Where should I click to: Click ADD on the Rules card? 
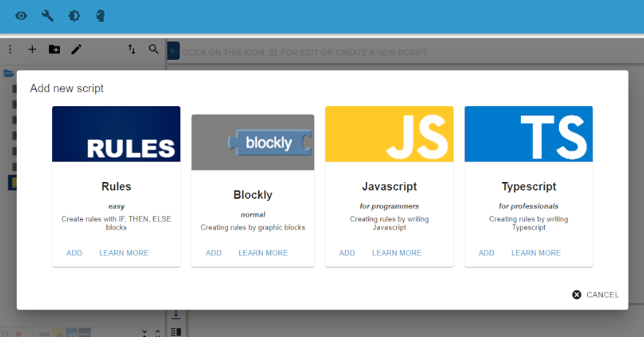[x=74, y=253]
